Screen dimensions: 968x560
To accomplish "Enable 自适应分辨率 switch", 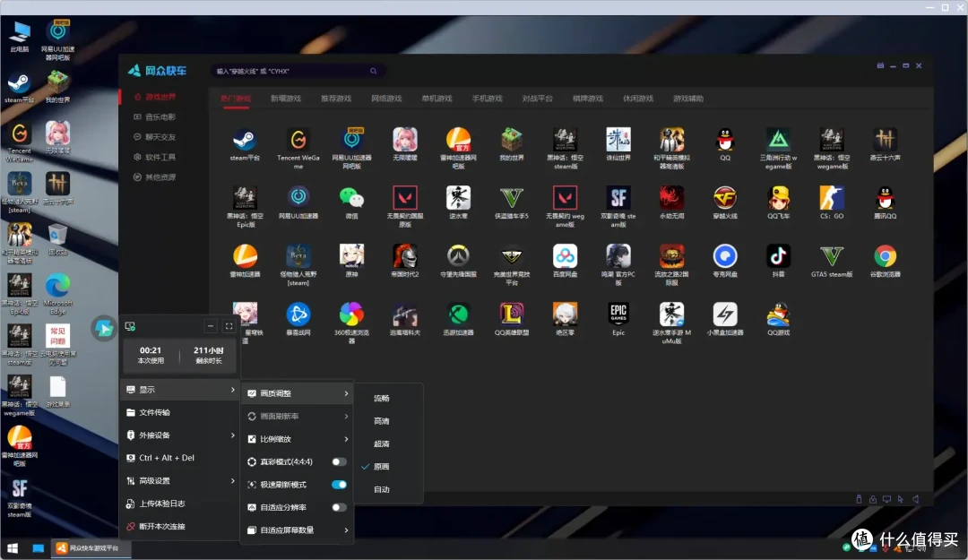I will [x=339, y=507].
